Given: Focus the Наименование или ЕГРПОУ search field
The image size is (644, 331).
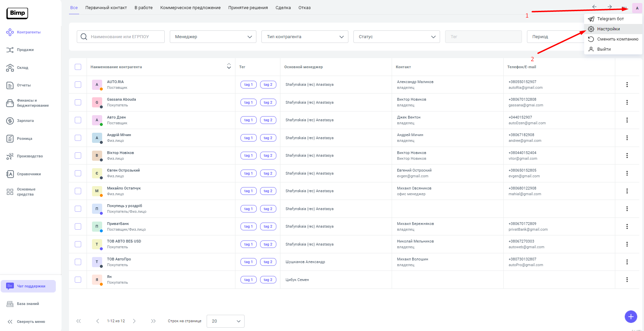Looking at the screenshot, I should pyautogui.click(x=125, y=37).
